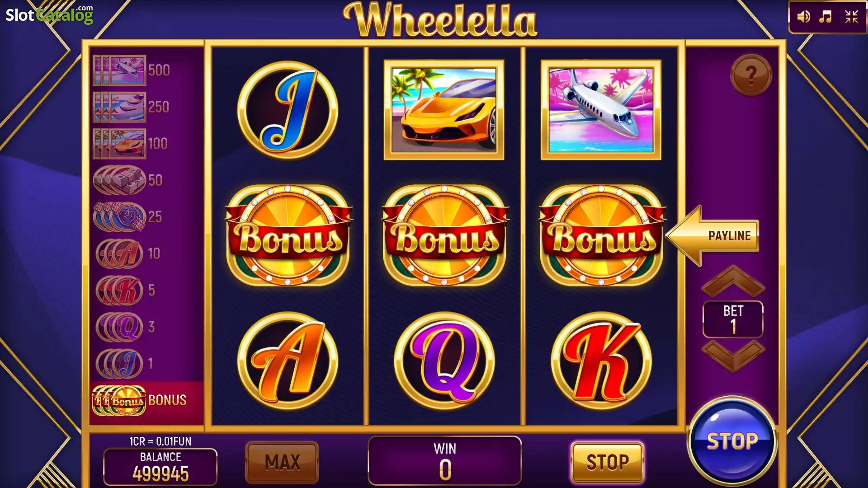Toggle the music note icon
This screenshot has height=488, width=868.
pos(826,17)
